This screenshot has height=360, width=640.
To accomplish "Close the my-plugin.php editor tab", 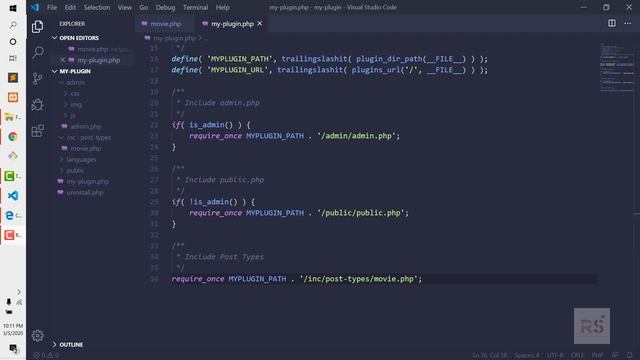I will tap(260, 24).
